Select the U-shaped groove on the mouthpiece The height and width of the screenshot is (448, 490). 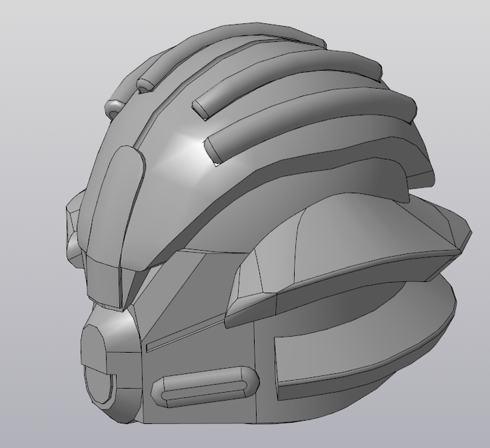104,388
